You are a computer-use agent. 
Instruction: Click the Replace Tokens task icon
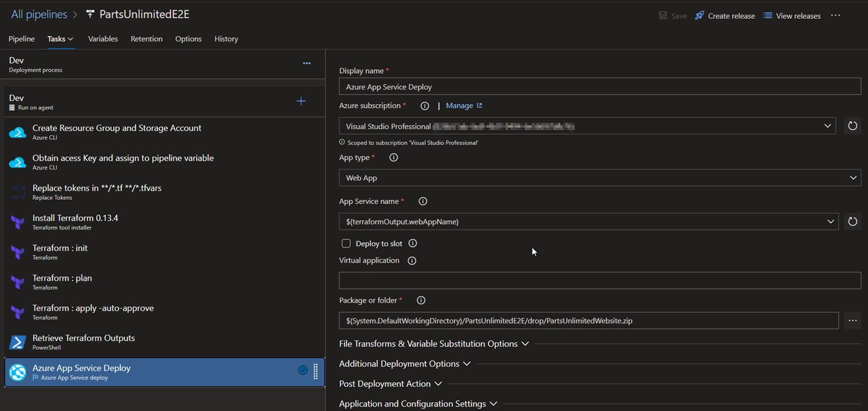point(18,192)
